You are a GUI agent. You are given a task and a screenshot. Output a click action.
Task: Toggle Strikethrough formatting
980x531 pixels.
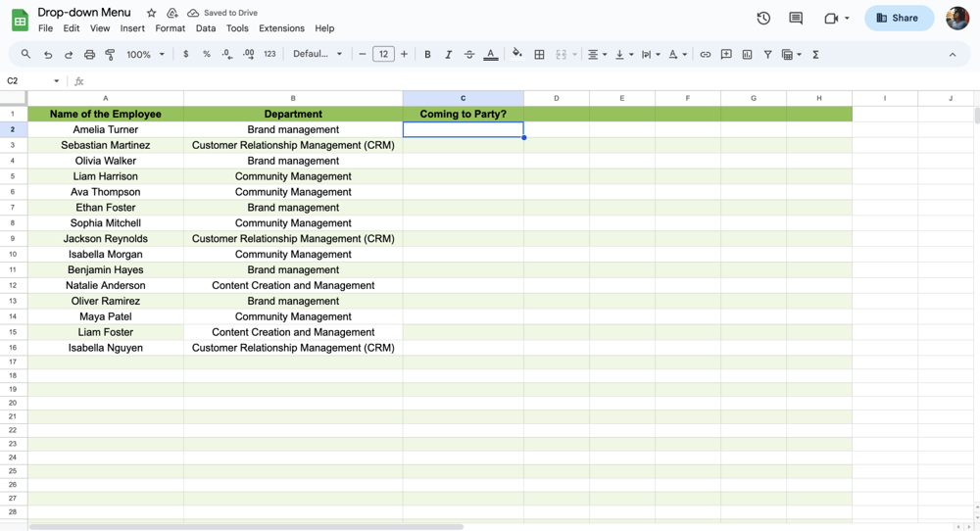[468, 54]
